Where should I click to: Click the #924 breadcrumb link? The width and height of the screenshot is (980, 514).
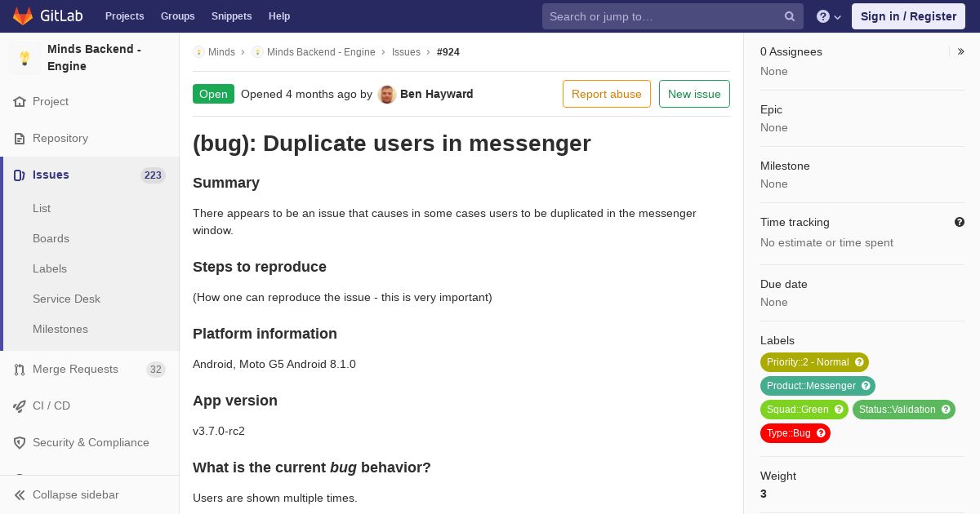click(x=448, y=52)
